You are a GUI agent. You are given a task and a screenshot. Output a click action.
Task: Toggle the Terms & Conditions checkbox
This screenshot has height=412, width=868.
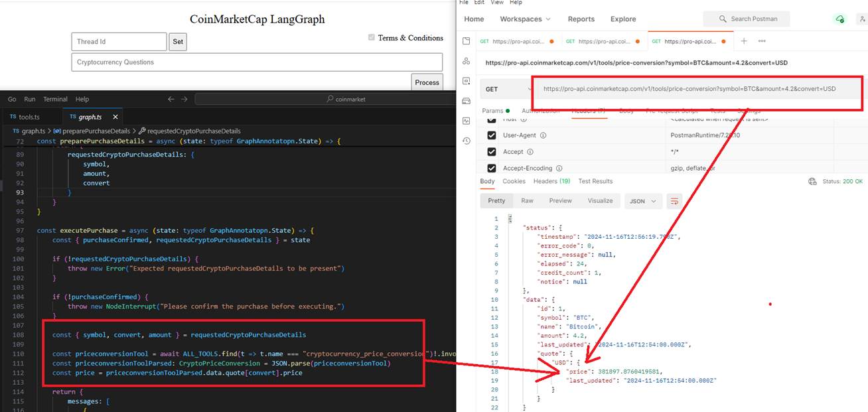372,38
